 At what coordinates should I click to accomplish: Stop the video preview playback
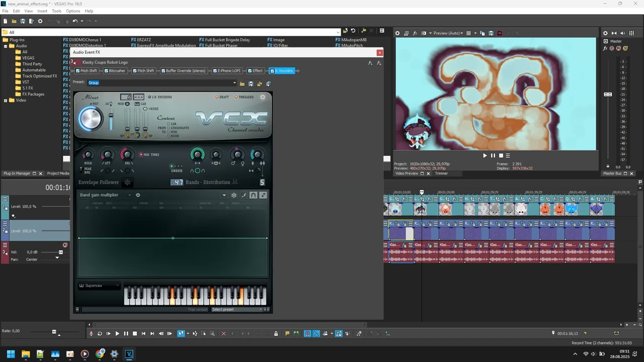(x=501, y=156)
